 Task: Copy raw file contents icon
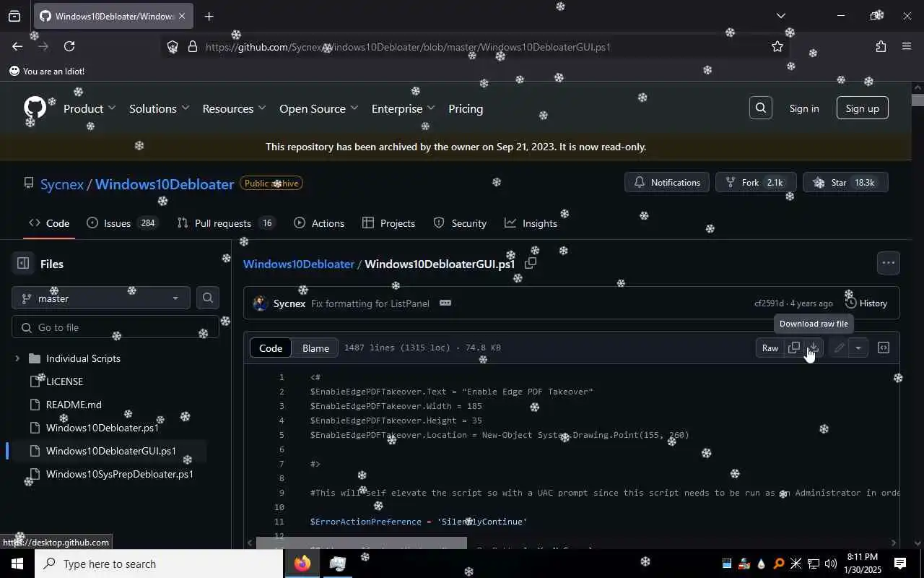[794, 348]
